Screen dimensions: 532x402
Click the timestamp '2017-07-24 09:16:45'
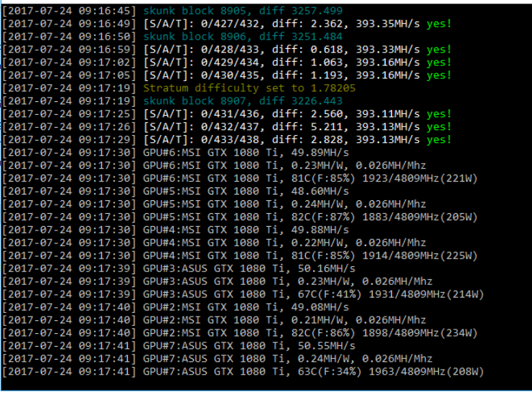point(69,11)
